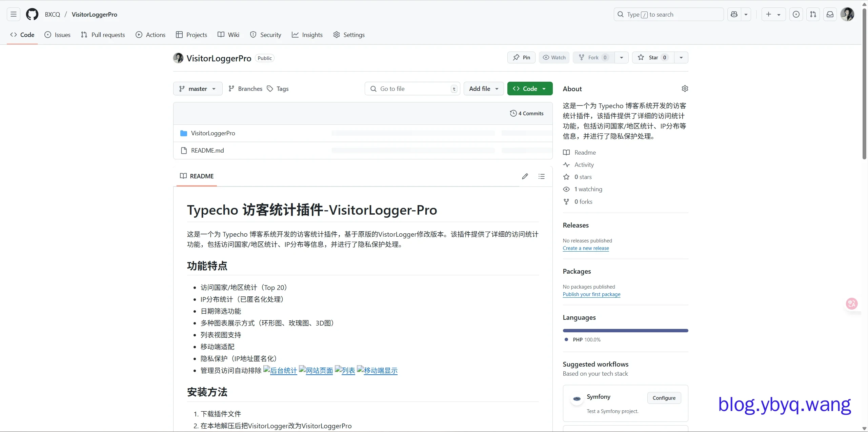Viewport: 868px width, 432px height.
Task: Open Copilot chat icon in header
Action: [734, 14]
